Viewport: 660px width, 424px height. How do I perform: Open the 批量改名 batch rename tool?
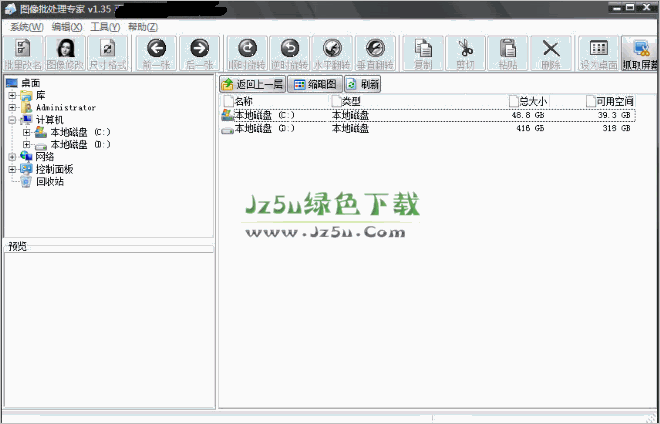tap(23, 53)
